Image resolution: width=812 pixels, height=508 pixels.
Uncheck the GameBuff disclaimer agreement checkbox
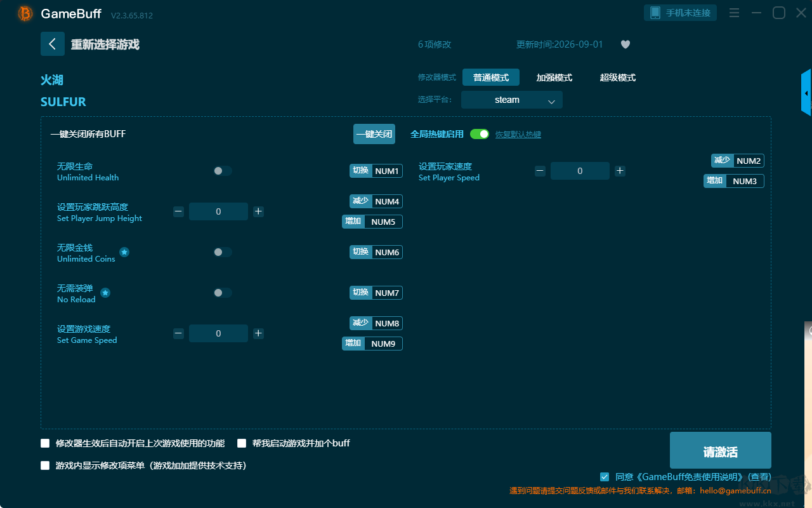(605, 477)
